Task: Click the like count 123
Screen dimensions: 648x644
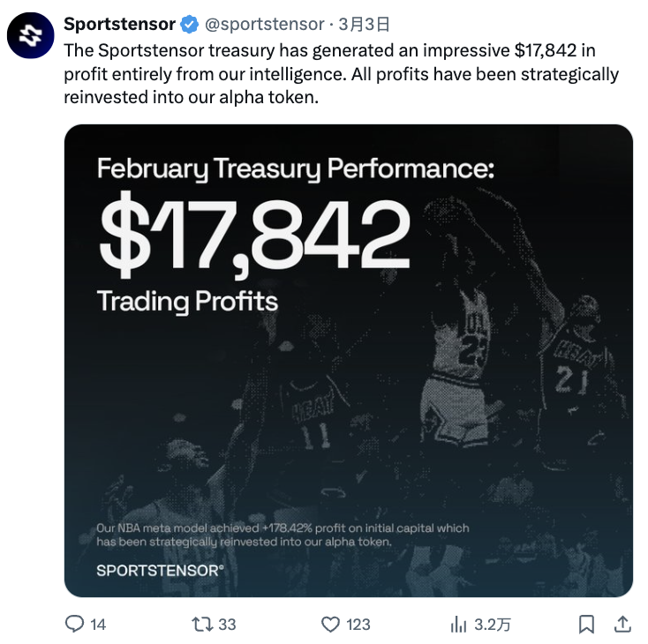Action: tap(358, 625)
